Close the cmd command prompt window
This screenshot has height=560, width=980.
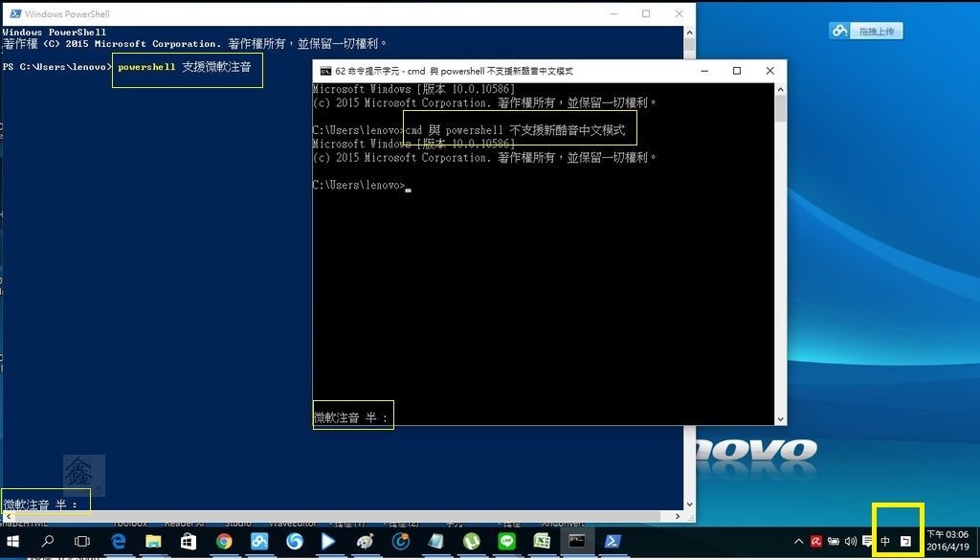pyautogui.click(x=770, y=71)
